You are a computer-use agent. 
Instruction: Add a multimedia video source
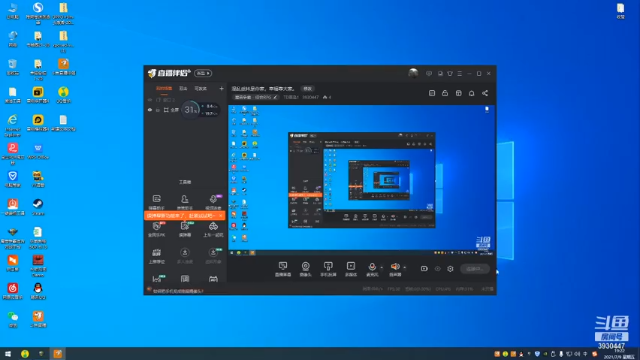click(351, 269)
